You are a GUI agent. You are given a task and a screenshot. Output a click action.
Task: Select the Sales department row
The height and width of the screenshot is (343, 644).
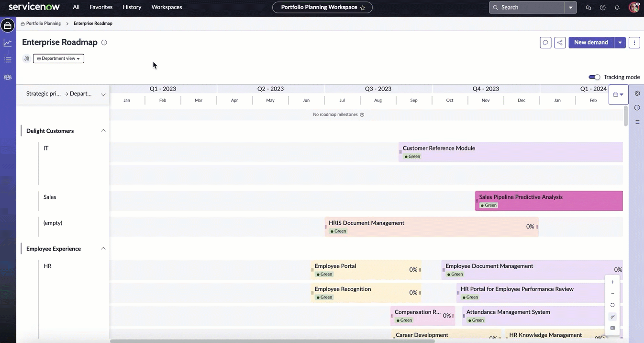(50, 197)
